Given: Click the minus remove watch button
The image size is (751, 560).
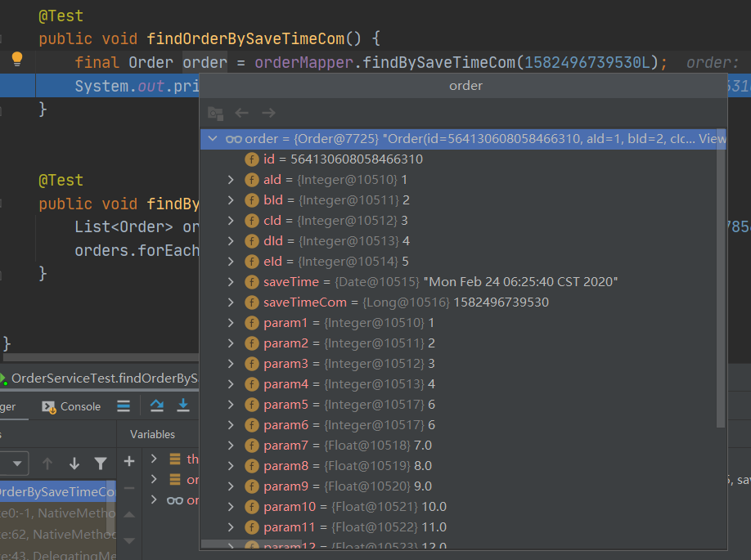Looking at the screenshot, I should 129,488.
